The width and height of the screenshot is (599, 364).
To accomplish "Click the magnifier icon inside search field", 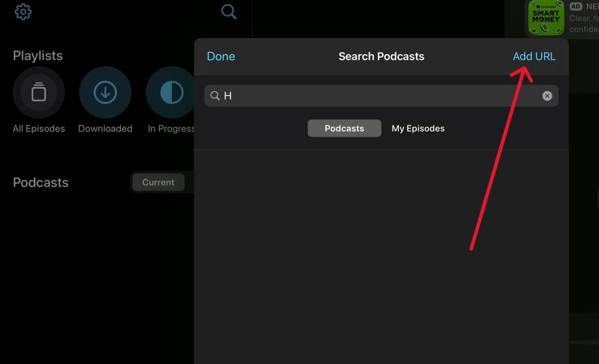I will [215, 96].
